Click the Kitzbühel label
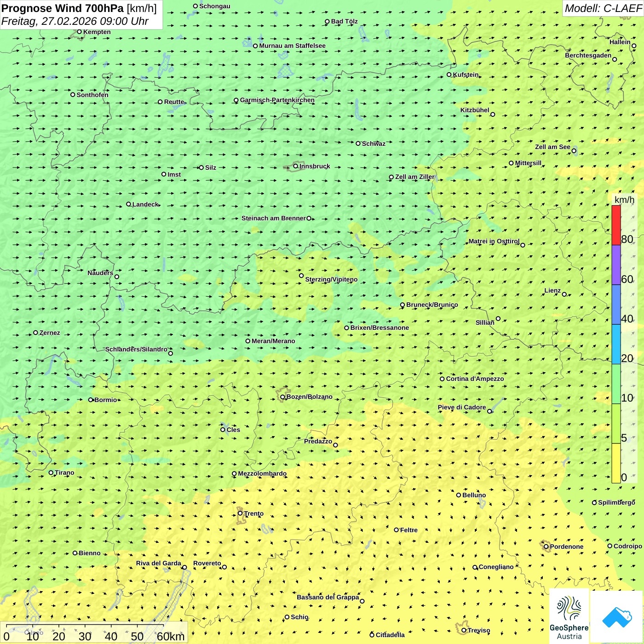The height and width of the screenshot is (644, 644). click(475, 110)
